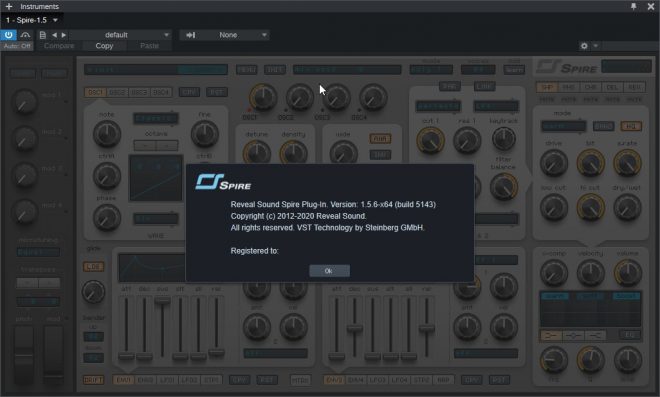Toggle the HQ button in shaper section
Viewport: 660px width, 397px height.
pyautogui.click(x=631, y=126)
